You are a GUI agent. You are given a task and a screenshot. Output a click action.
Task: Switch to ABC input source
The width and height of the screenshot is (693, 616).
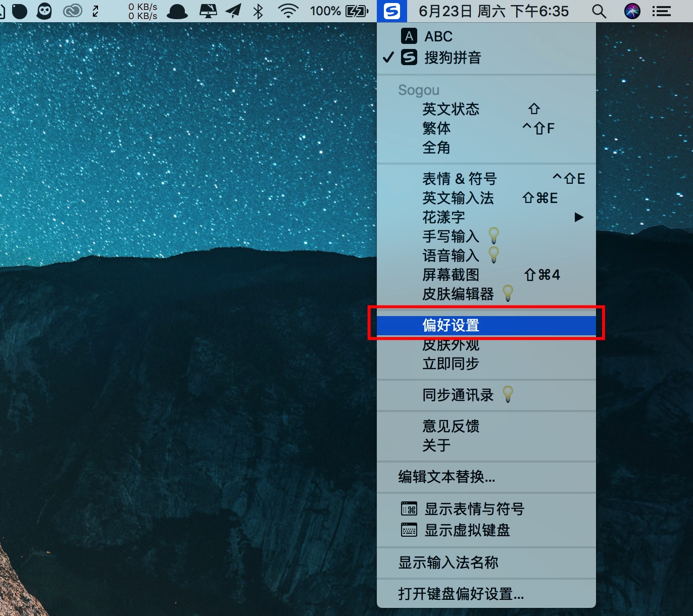tap(438, 36)
